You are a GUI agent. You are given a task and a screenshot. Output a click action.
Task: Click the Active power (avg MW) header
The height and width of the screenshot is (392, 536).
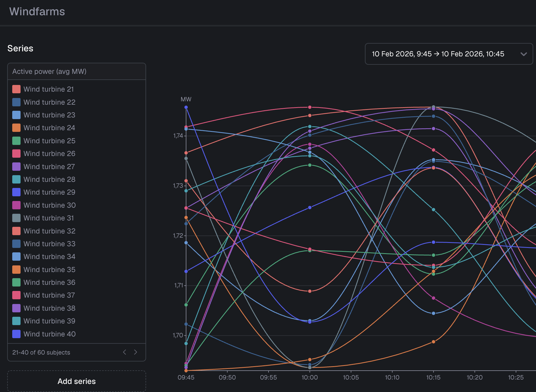(49, 71)
